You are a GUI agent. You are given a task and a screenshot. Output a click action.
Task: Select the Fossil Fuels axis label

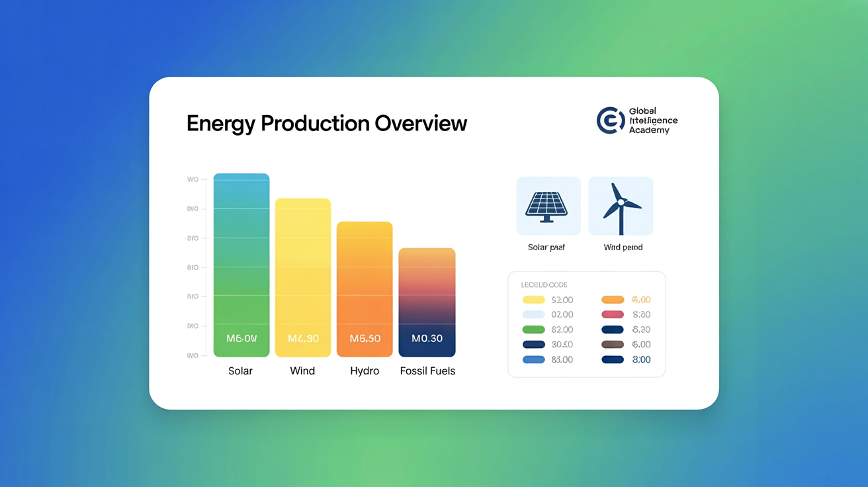[427, 371]
